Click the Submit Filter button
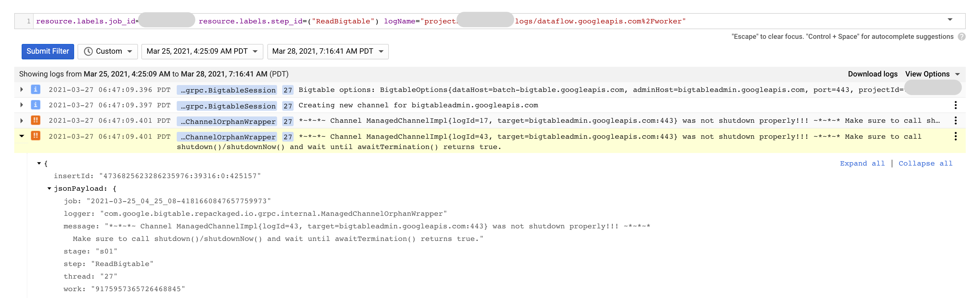 click(x=48, y=51)
